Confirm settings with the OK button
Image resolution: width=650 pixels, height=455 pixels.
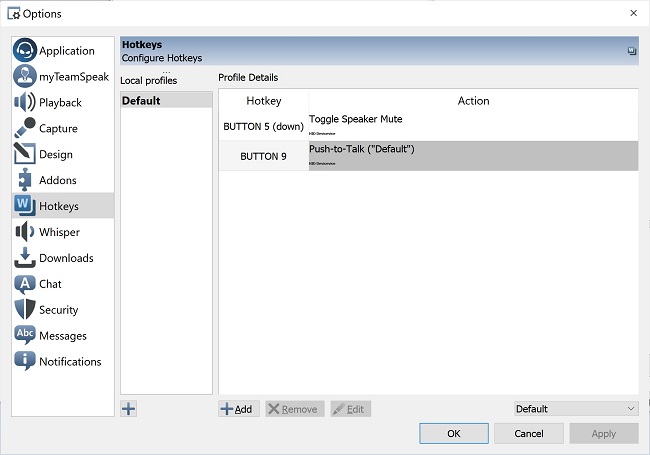(453, 434)
